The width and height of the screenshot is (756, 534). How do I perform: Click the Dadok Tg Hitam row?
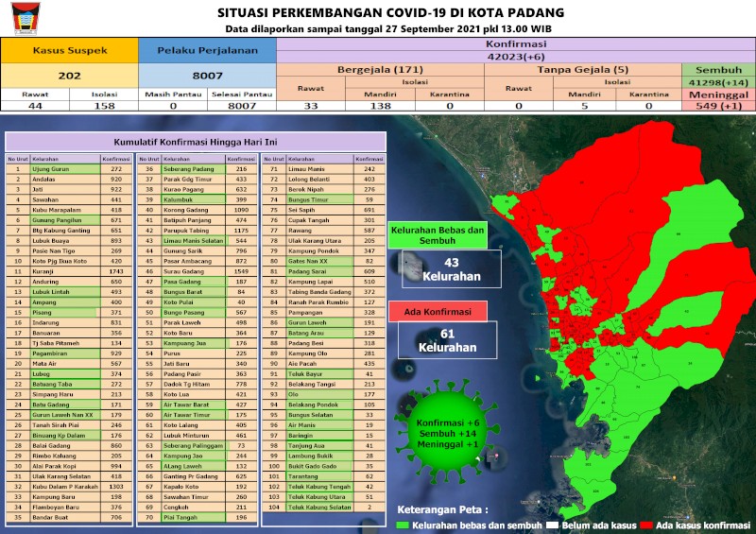pos(198,384)
